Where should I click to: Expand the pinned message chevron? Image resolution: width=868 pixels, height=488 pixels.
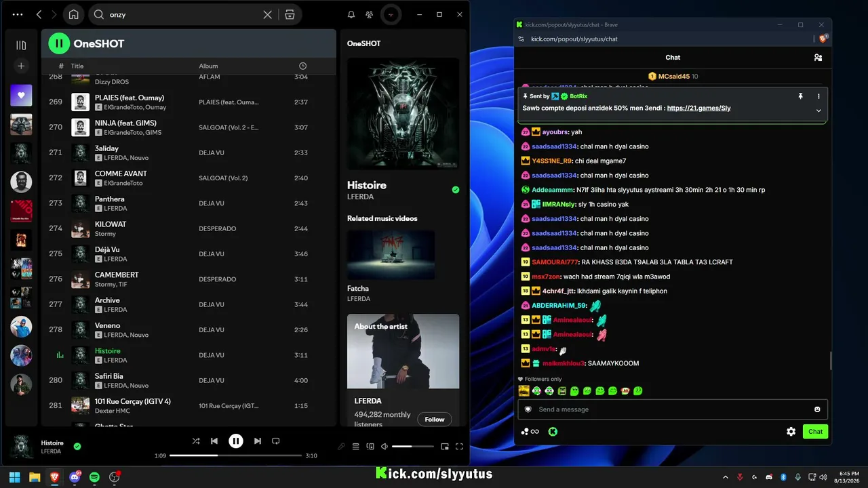818,110
